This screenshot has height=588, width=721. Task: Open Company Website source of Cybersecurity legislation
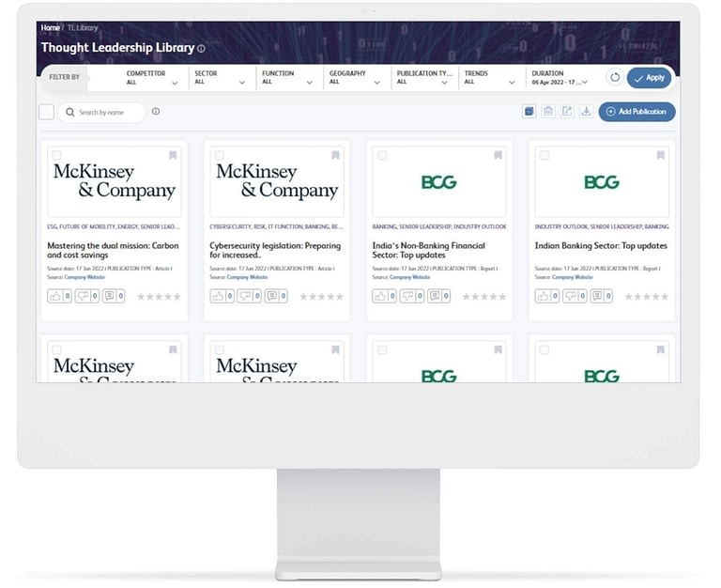(248, 277)
